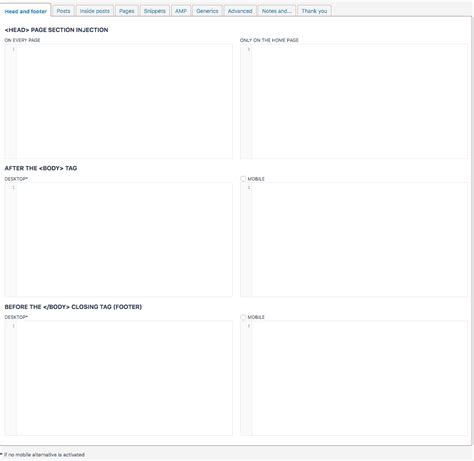Viewport: 474px width, 461px height.
Task: Open the Notes and... tab
Action: 277,11
